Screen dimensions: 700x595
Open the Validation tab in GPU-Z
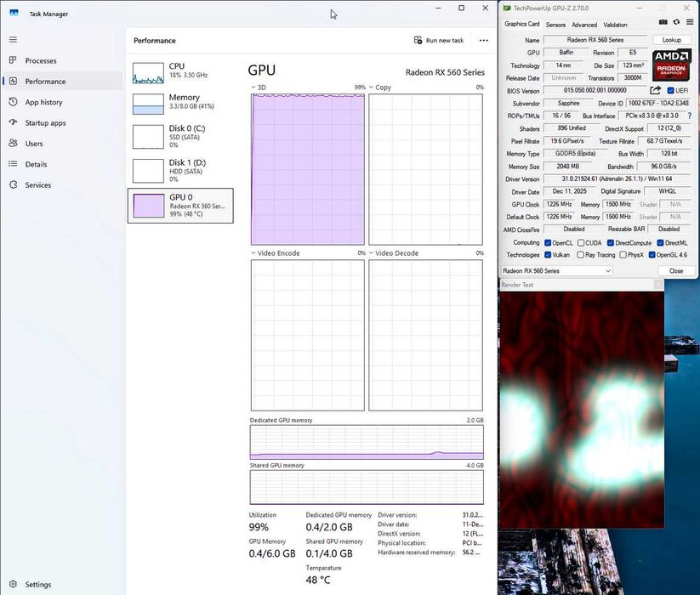click(x=615, y=25)
